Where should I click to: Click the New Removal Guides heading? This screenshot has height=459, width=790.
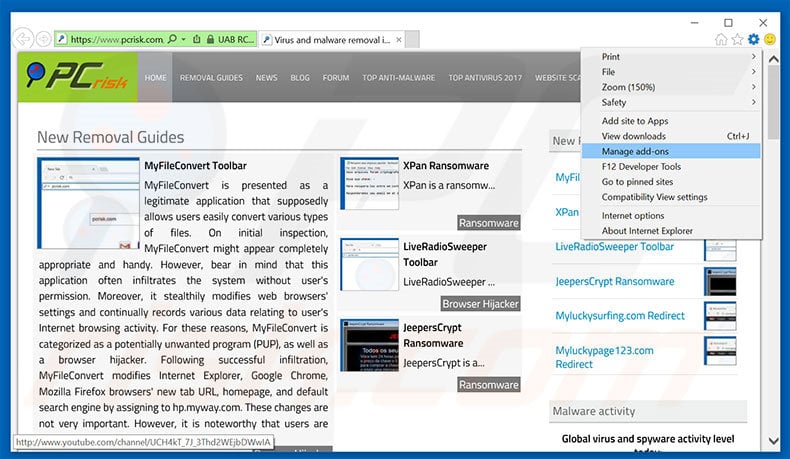(110, 137)
